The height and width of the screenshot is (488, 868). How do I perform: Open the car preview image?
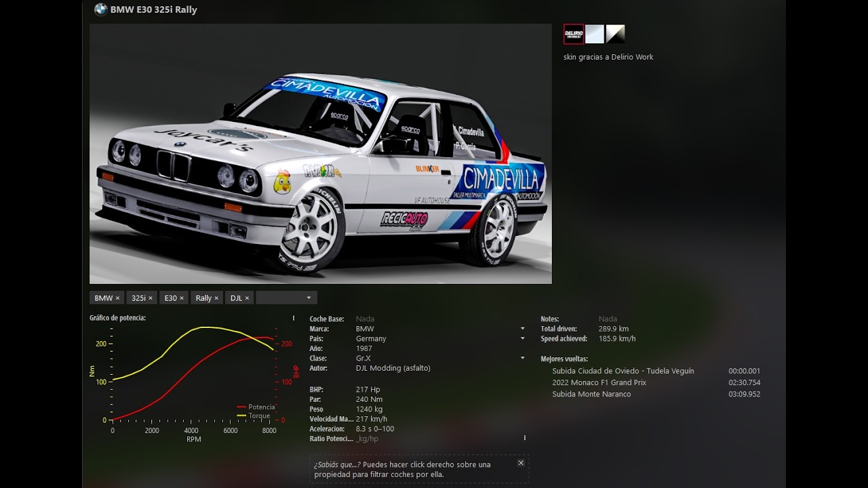(321, 154)
